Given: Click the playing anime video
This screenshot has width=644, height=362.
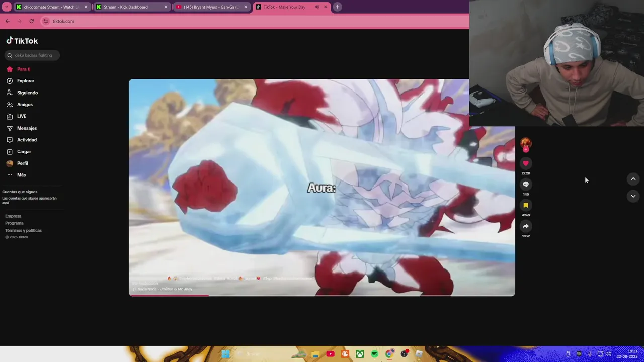Looking at the screenshot, I should tap(322, 188).
